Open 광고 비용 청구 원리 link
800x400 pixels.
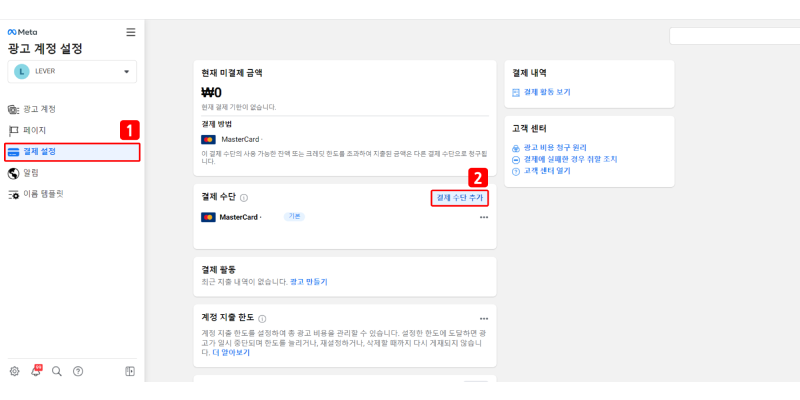pyautogui.click(x=555, y=148)
